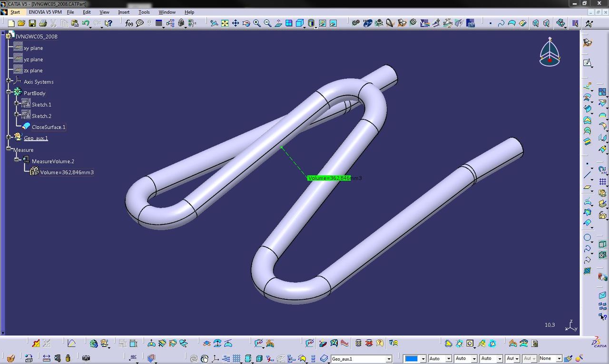This screenshot has width=609, height=364.
Task: Open the None layer dropdown
Action: (559, 359)
